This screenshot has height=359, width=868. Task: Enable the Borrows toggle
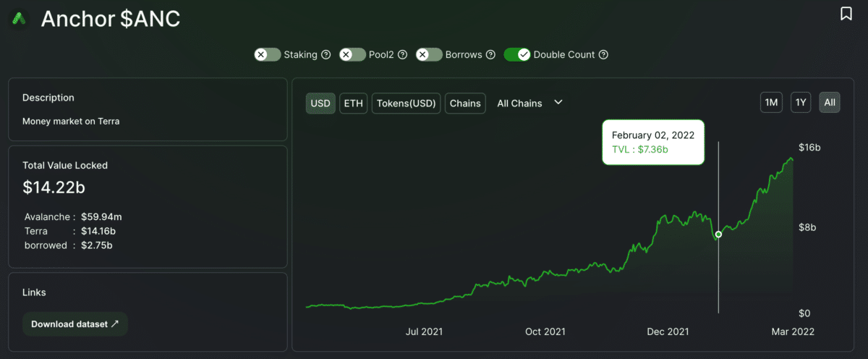pos(429,54)
